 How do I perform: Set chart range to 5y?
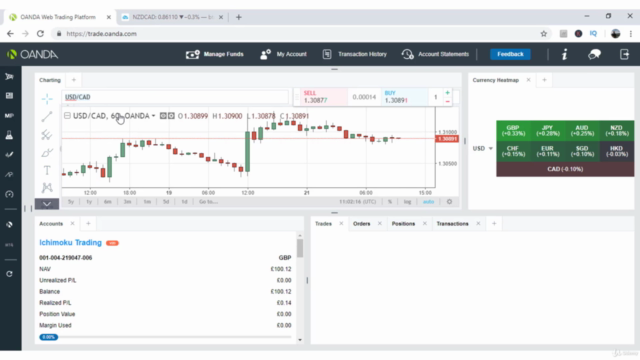71,202
